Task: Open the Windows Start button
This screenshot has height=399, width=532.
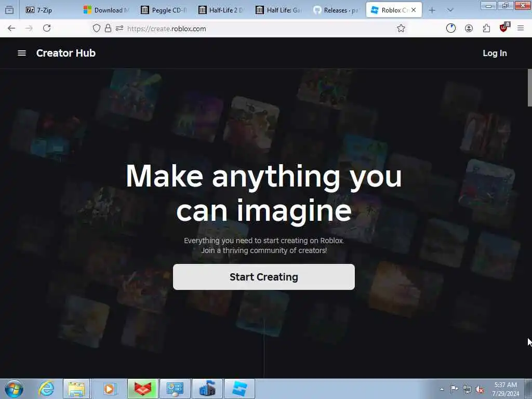Action: point(14,389)
